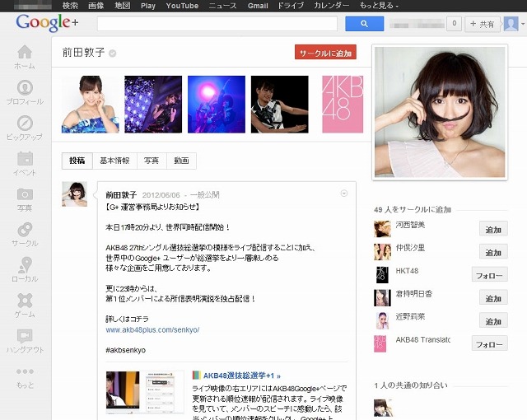
Task: Open ニュース in the top bar
Action: (x=222, y=6)
